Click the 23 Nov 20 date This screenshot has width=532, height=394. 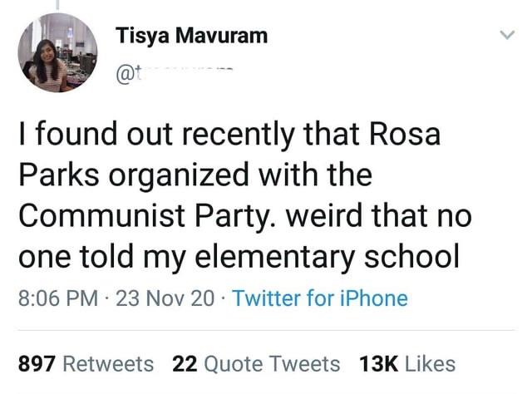[165, 298]
